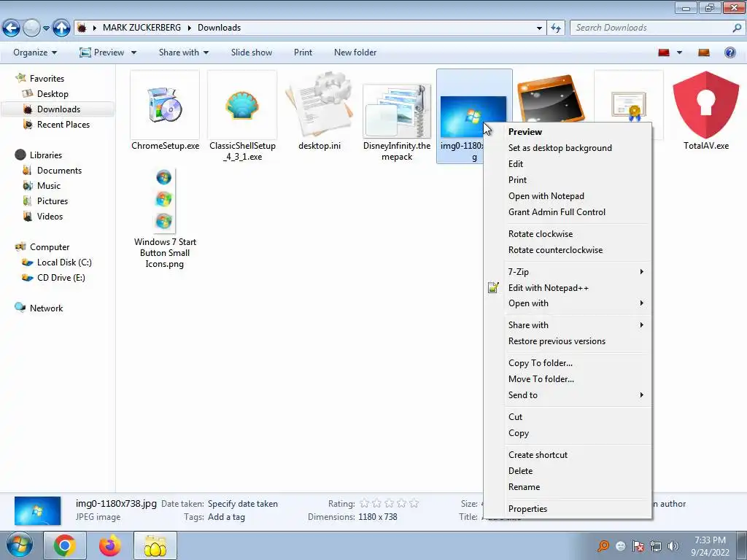Click Add a tag in details pane
This screenshot has height=560, width=747.
[x=226, y=517]
